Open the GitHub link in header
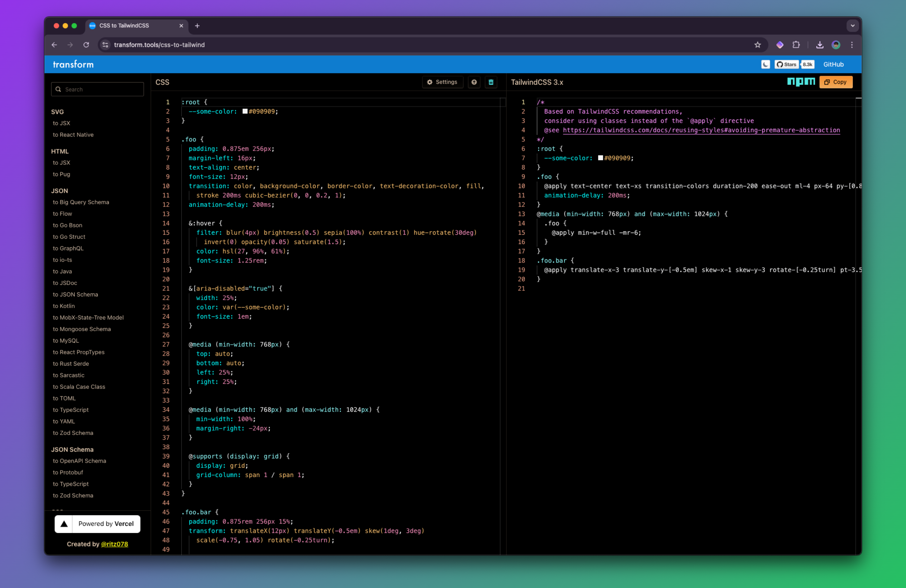 click(833, 64)
